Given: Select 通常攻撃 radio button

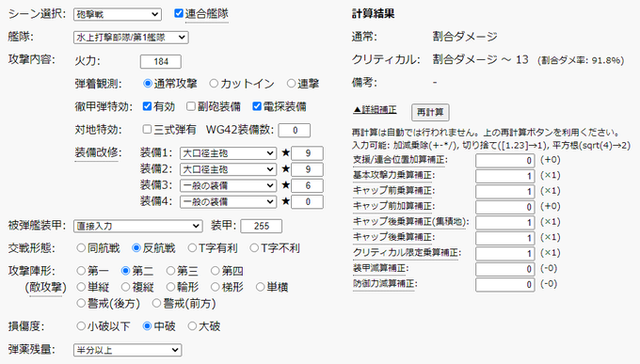Looking at the screenshot, I should tap(148, 84).
